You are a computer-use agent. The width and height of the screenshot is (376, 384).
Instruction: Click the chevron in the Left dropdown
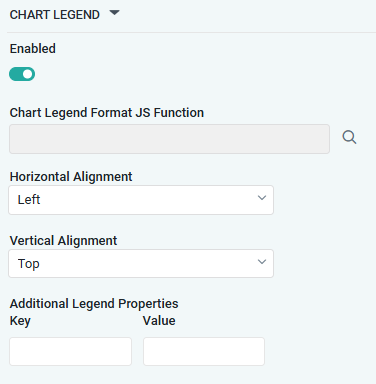(262, 198)
